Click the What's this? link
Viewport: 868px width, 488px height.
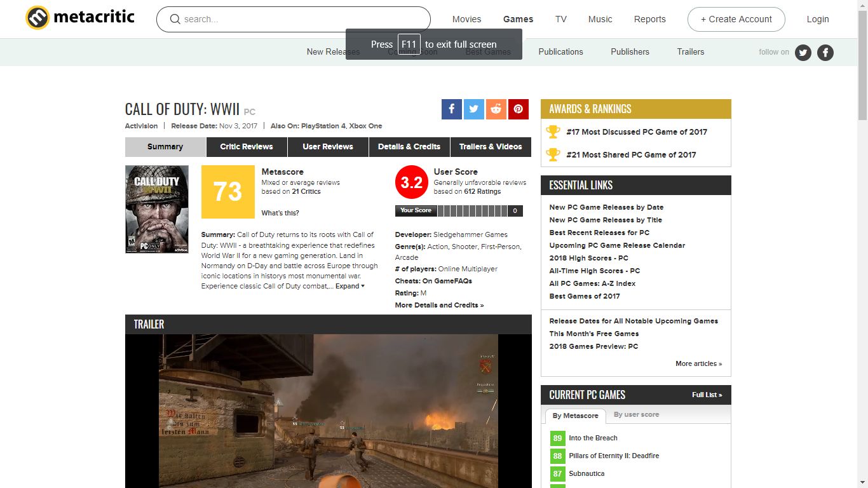tap(280, 213)
